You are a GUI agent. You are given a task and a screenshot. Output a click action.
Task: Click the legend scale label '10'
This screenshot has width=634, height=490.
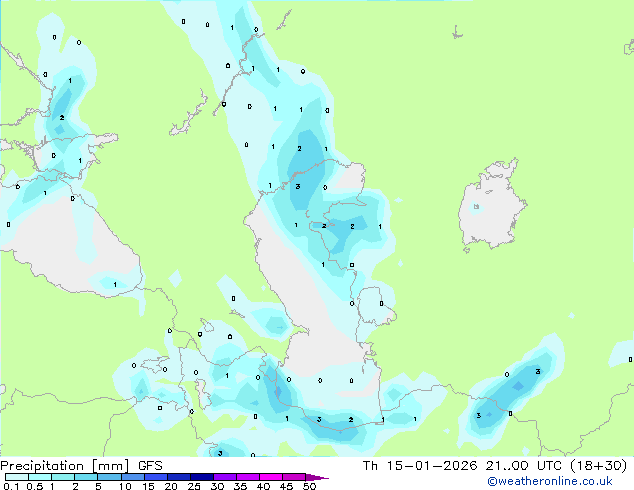click(125, 486)
